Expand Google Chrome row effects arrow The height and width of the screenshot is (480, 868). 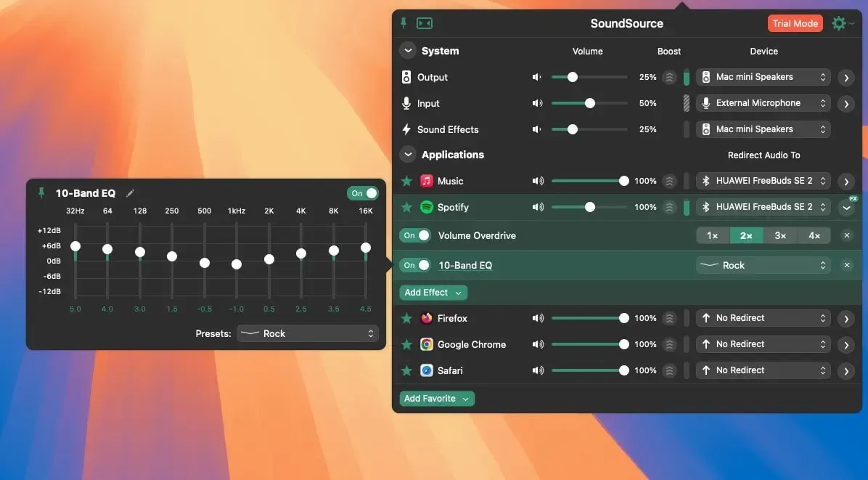(846, 345)
